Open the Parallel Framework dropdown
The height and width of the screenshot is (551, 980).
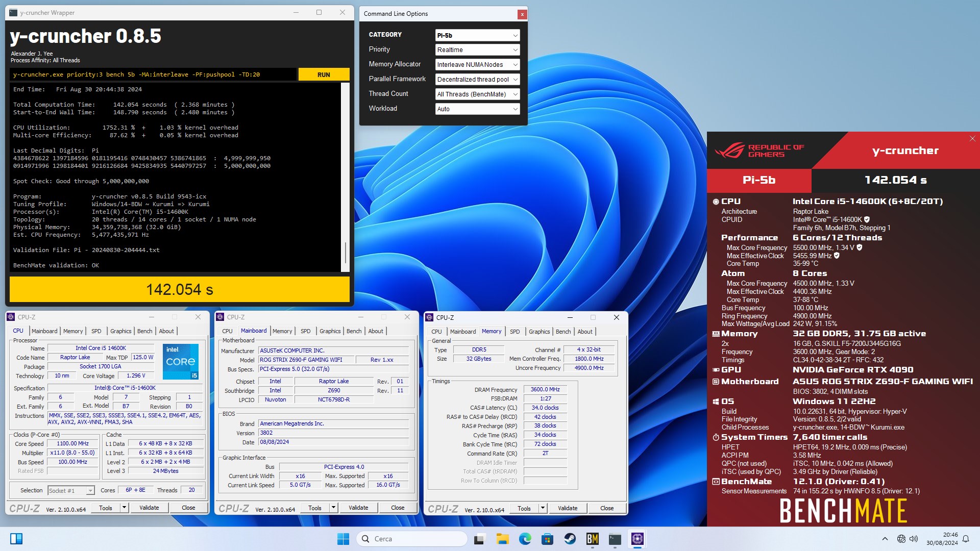[x=477, y=80]
